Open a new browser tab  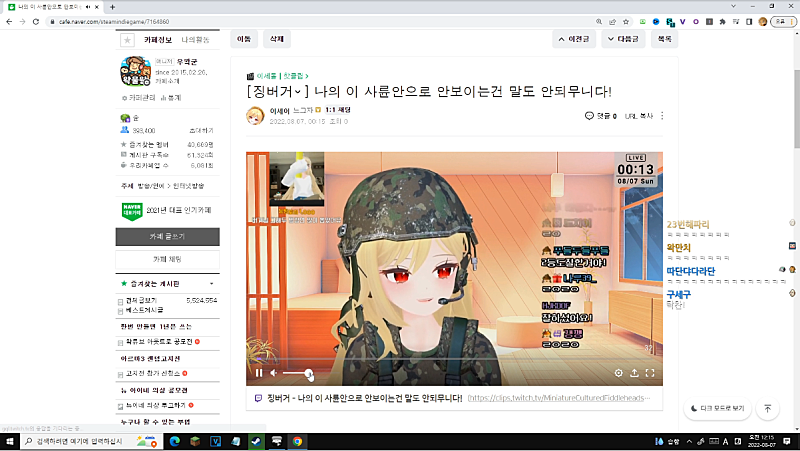[x=112, y=7]
